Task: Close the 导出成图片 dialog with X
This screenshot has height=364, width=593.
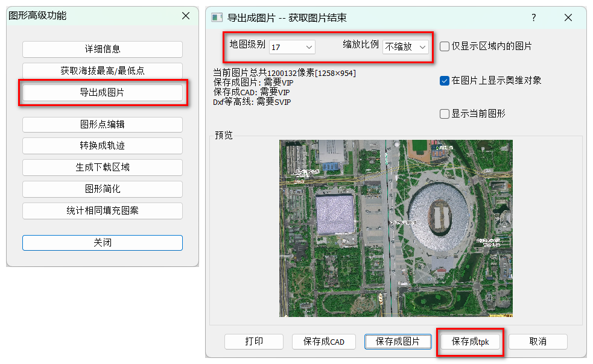Action: pos(568,17)
